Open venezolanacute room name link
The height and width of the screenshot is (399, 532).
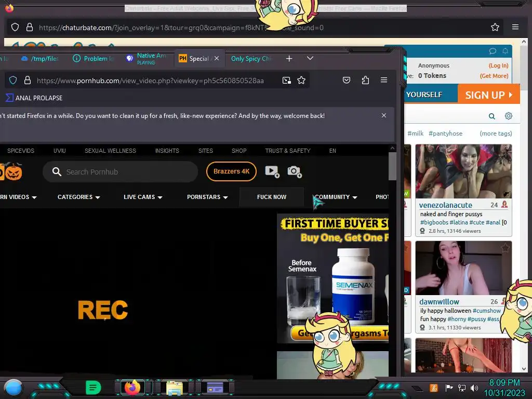pyautogui.click(x=445, y=205)
